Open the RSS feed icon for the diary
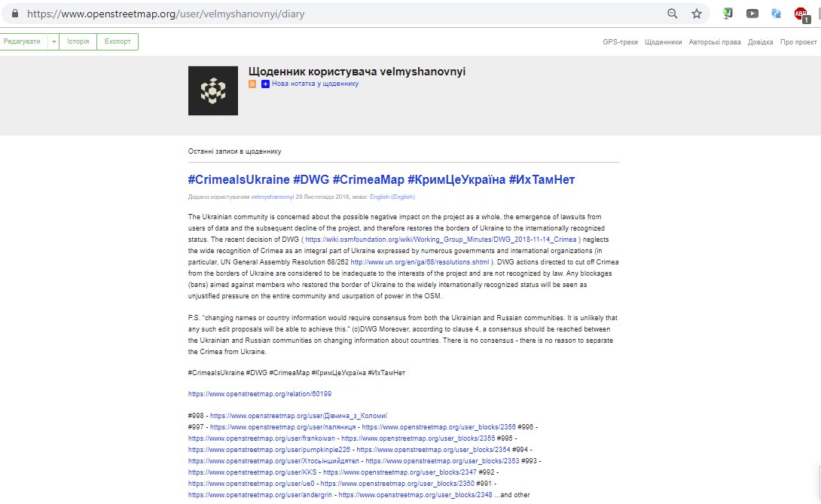The height and width of the screenshot is (504, 821). [252, 84]
